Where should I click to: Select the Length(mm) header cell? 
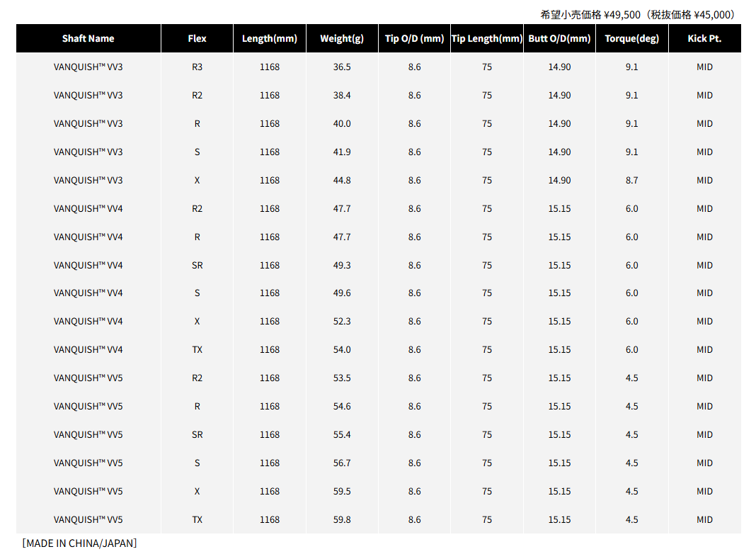[x=270, y=39]
